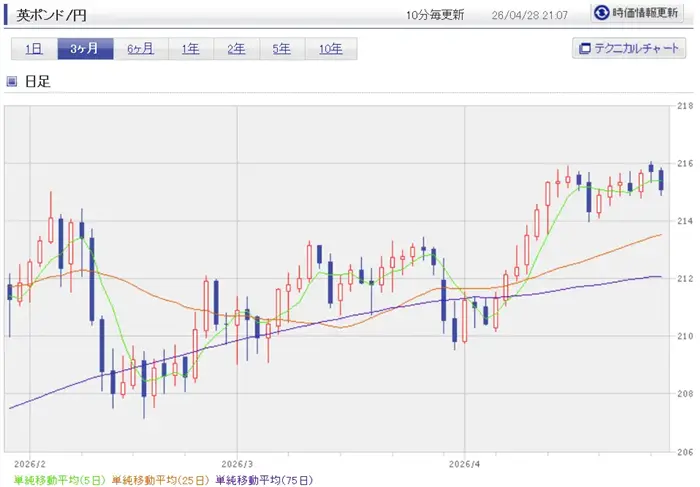Click the purple square icon beside 日足
Image resolution: width=700 pixels, height=487 pixels.
[12, 81]
